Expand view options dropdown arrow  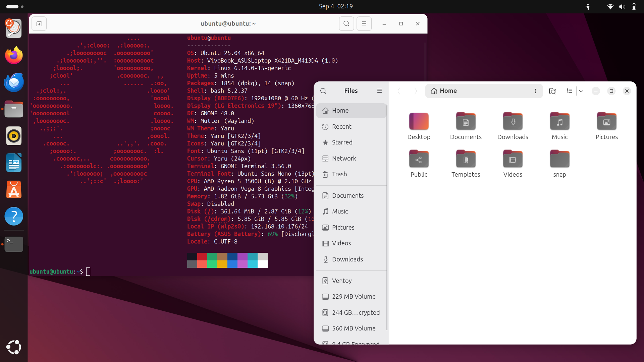click(581, 91)
